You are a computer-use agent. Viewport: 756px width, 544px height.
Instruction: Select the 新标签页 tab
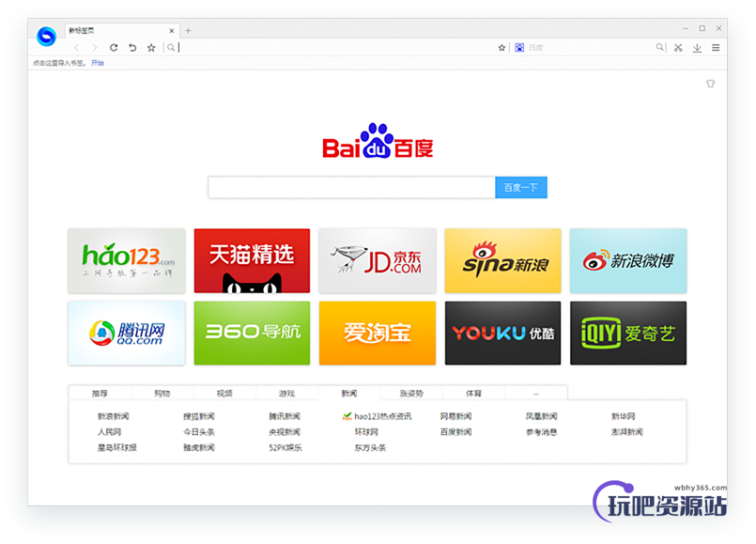(121, 30)
